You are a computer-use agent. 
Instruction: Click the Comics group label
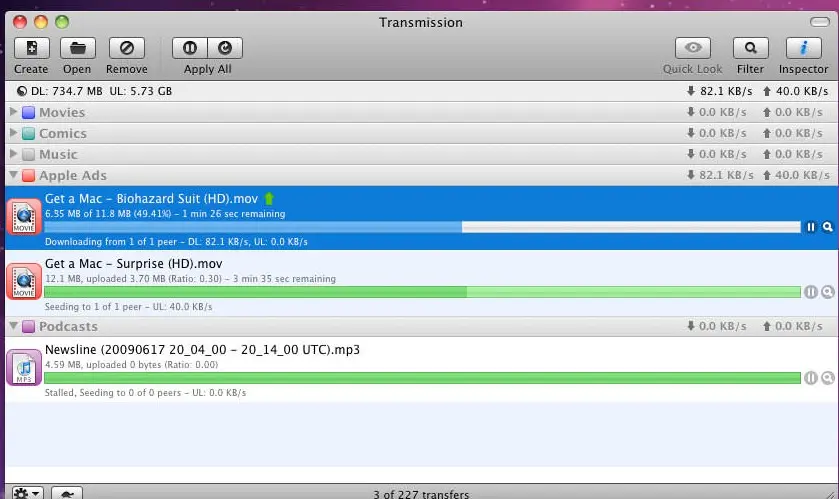pos(63,133)
